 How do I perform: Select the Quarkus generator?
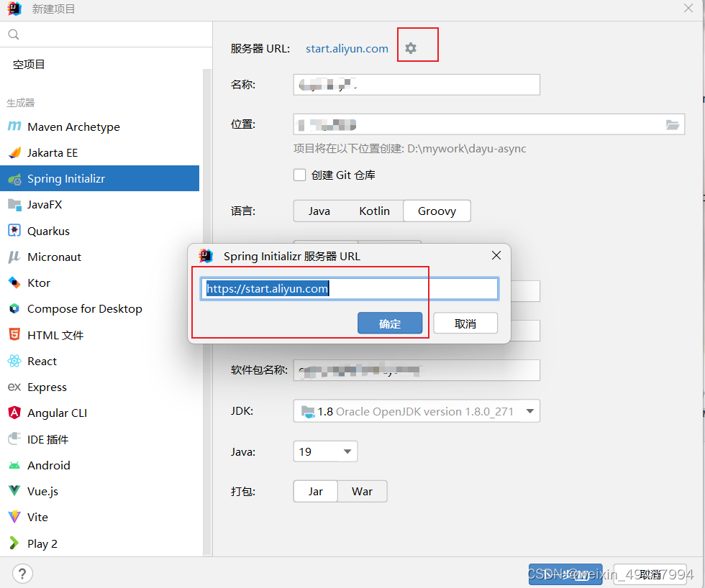pyautogui.click(x=47, y=230)
